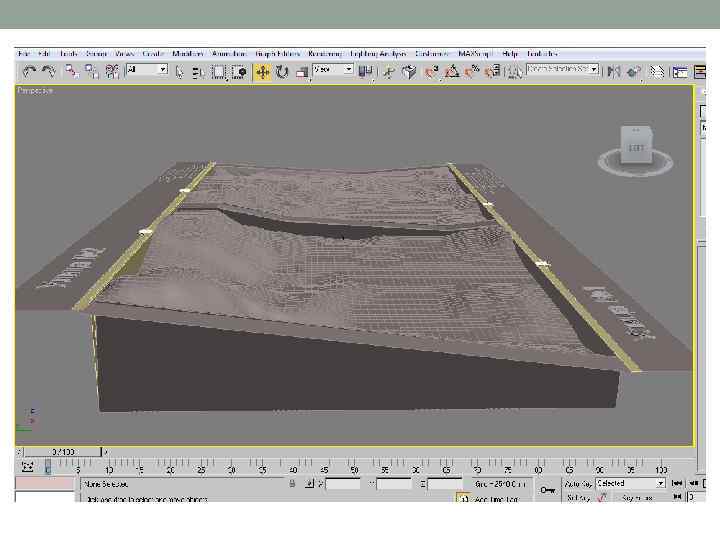Viewport: 720px width, 540px height.
Task: Open the Lighting Analysis menu
Action: tap(378, 54)
